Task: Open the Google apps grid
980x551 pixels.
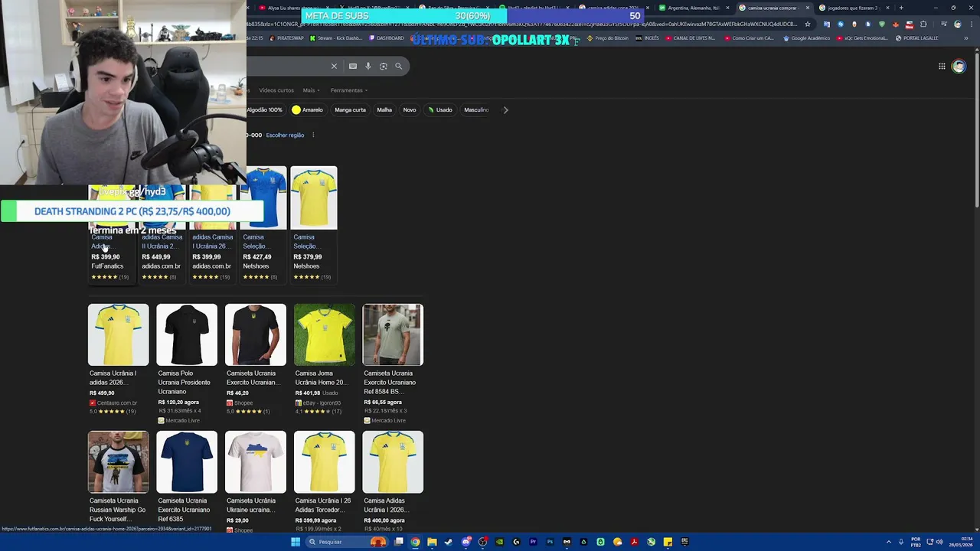Action: click(942, 67)
